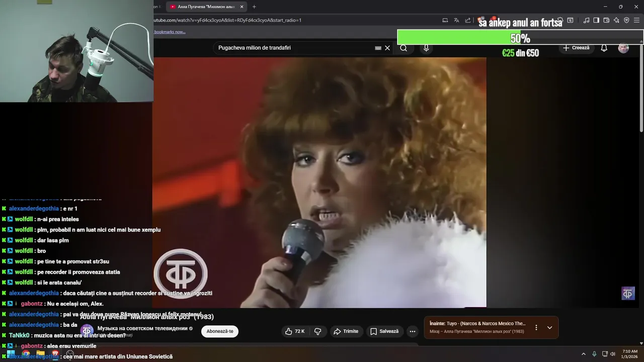Open the browser wallet icon
Image resolution: width=644 pixels, height=362 pixels.
point(606,20)
